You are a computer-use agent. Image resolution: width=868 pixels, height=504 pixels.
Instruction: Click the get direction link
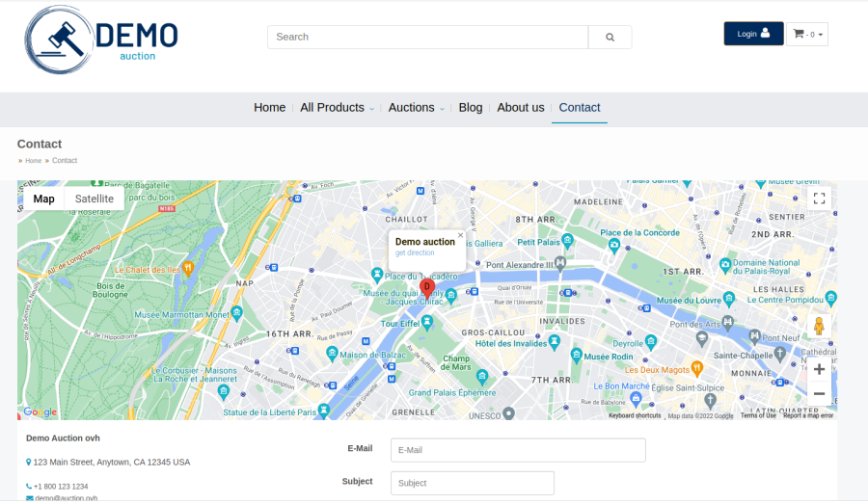click(x=415, y=252)
